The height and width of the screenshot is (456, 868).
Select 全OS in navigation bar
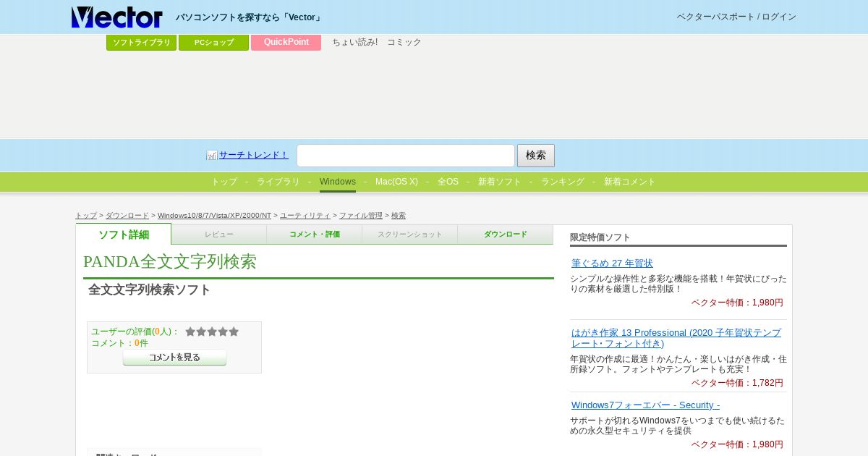(448, 182)
